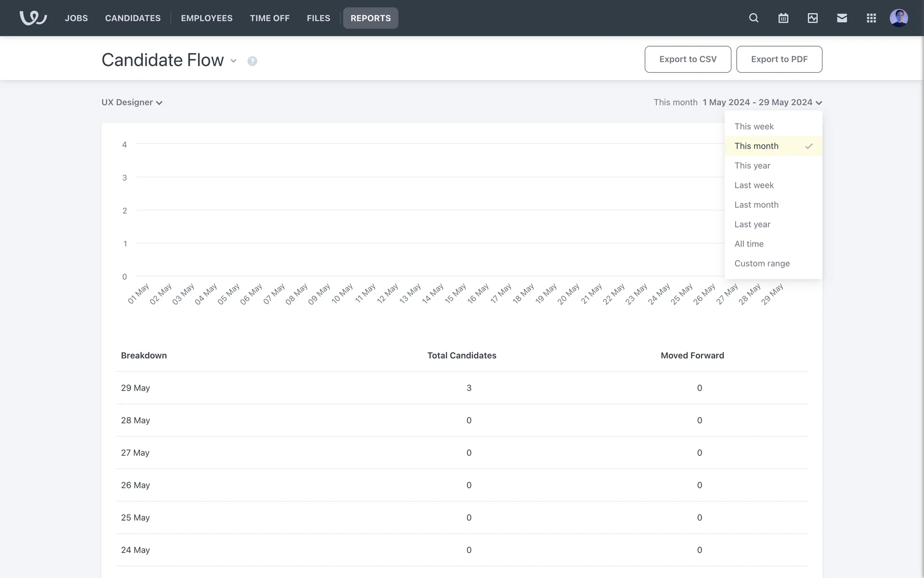Click the help question mark icon
The image size is (924, 578).
point(252,61)
